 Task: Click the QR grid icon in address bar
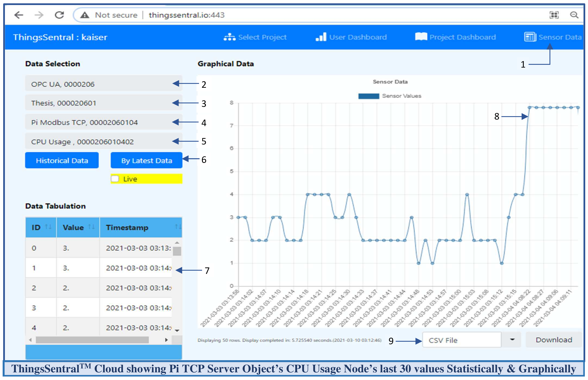554,15
